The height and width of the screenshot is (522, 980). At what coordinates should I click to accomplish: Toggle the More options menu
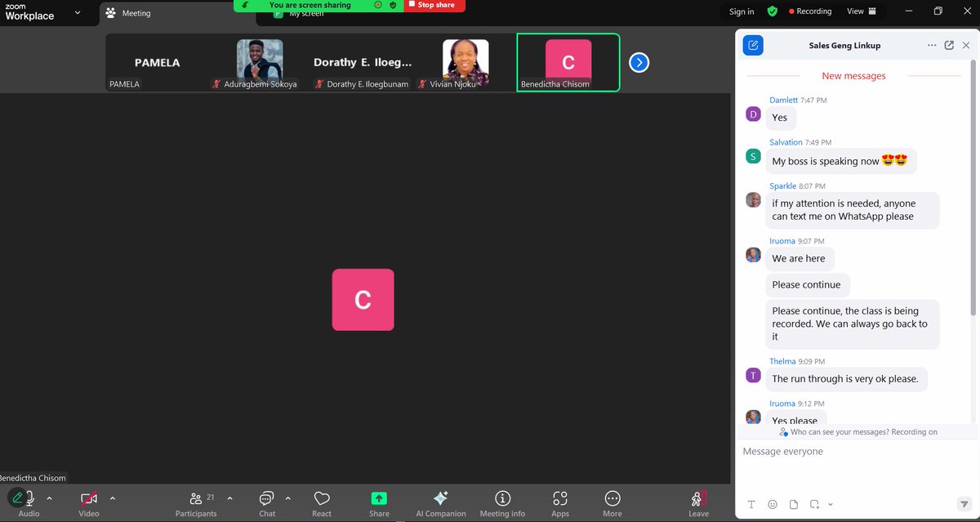[x=612, y=499]
